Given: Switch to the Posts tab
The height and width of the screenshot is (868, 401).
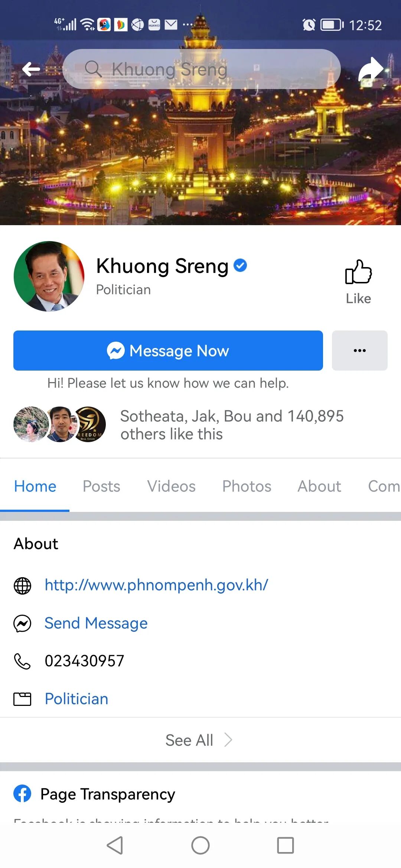Looking at the screenshot, I should click(x=101, y=486).
